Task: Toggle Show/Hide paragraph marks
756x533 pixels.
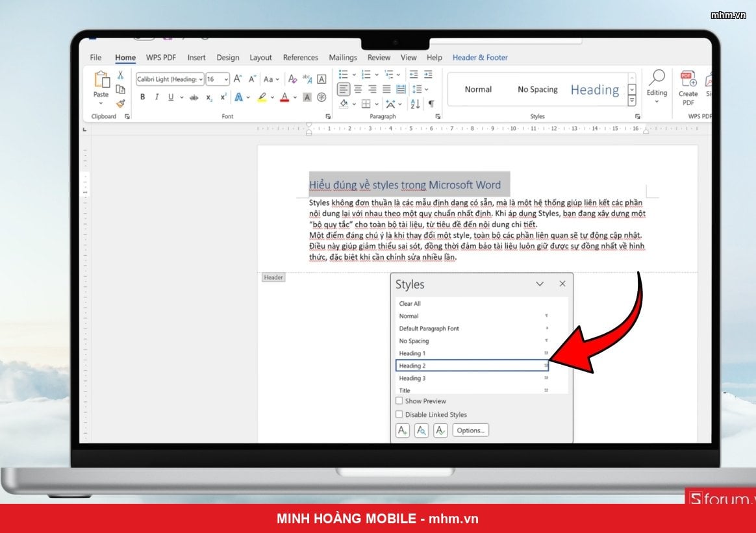Action: pyautogui.click(x=431, y=104)
